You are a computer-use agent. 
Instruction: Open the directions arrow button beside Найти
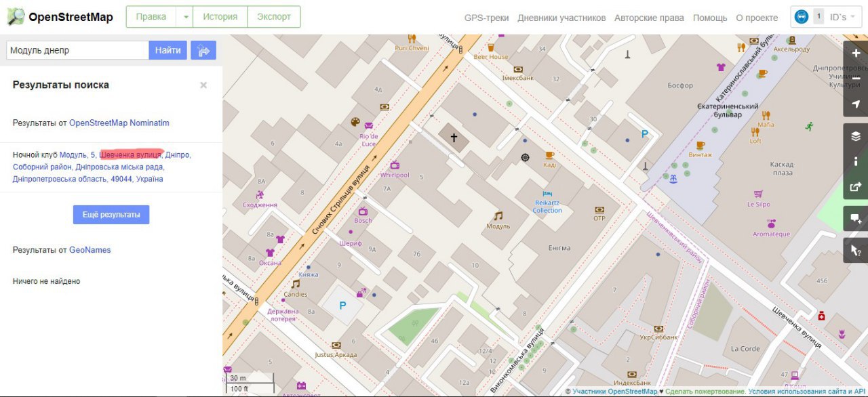tap(203, 50)
